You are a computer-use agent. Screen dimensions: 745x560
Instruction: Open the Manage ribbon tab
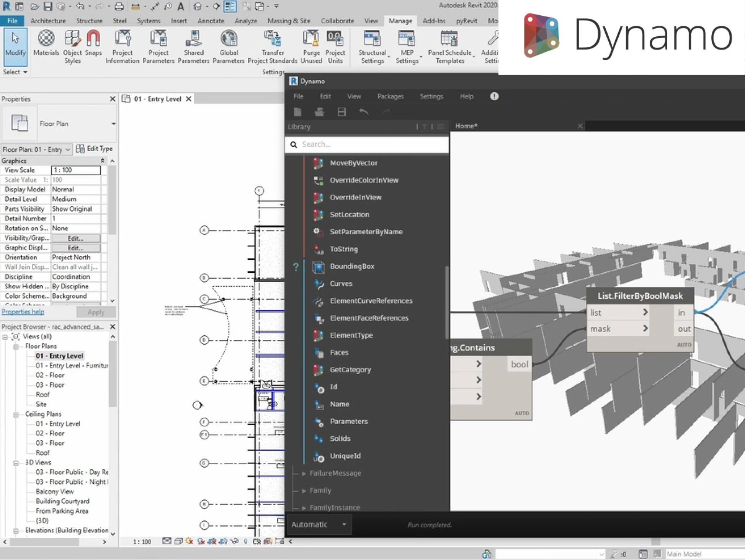pos(400,21)
